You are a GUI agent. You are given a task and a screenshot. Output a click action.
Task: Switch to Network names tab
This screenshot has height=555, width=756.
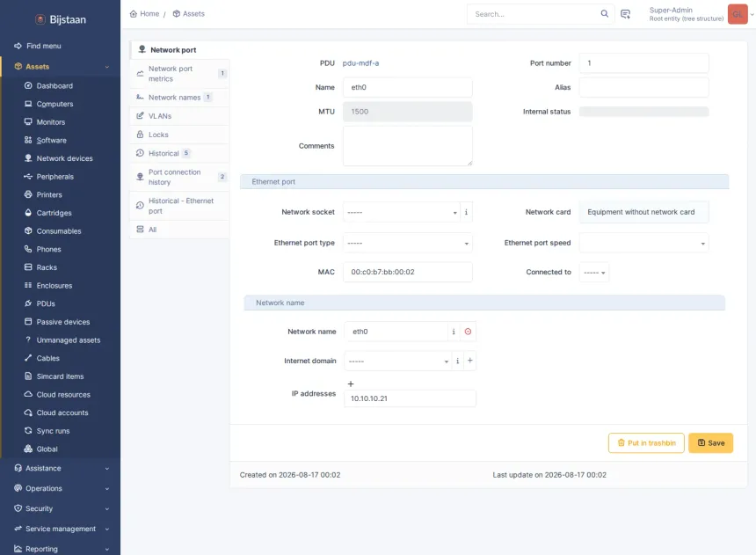click(179, 98)
